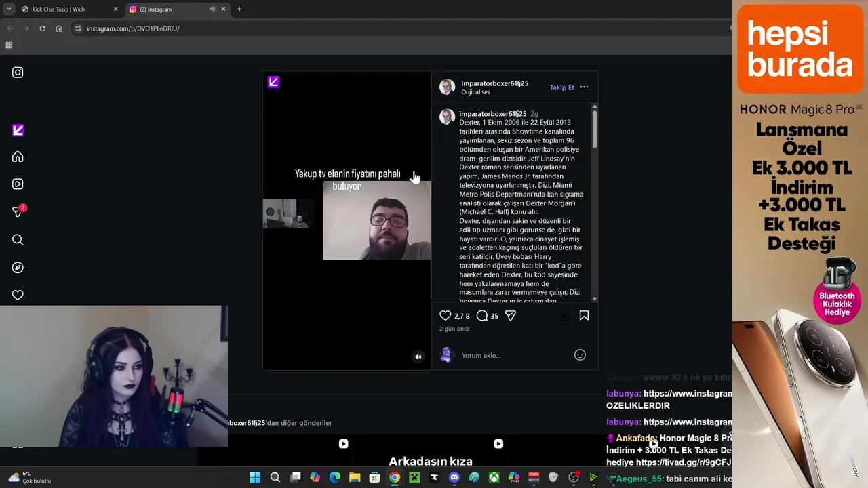The height and width of the screenshot is (488, 868).
Task: Close the Instagram browser tab
Action: pos(223,9)
